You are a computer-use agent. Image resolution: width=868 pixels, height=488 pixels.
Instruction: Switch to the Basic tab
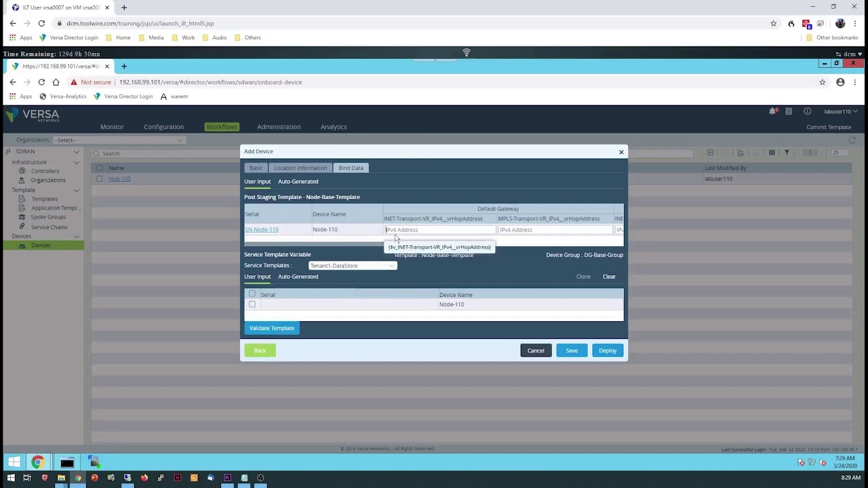256,168
